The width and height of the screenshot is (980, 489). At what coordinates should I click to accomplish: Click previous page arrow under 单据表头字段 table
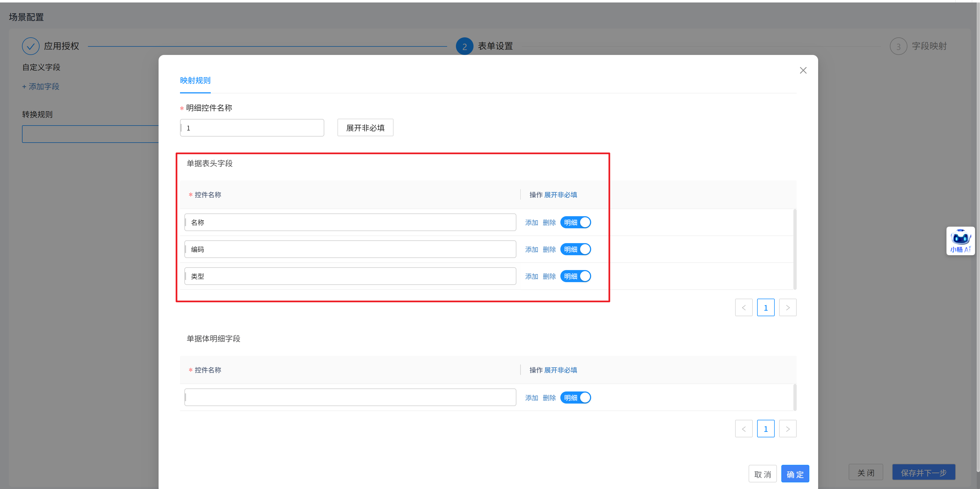[x=743, y=308]
